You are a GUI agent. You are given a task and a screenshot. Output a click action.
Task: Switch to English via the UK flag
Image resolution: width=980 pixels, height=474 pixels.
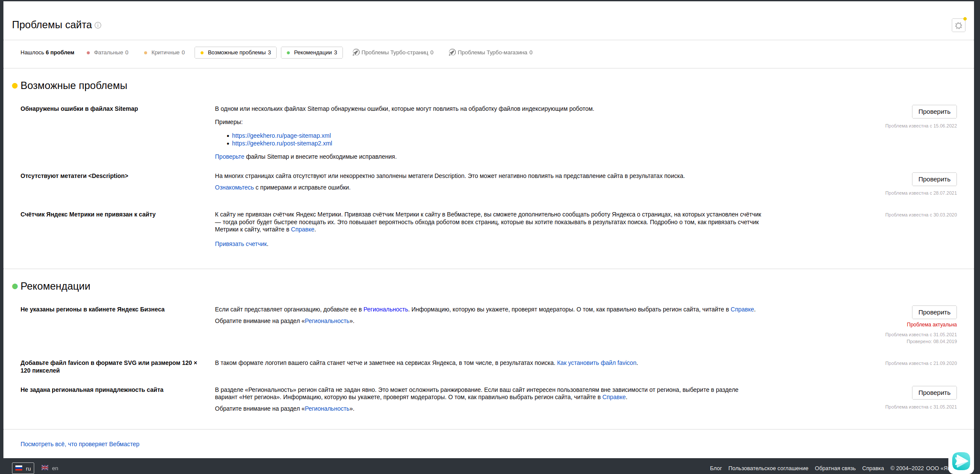[45, 468]
